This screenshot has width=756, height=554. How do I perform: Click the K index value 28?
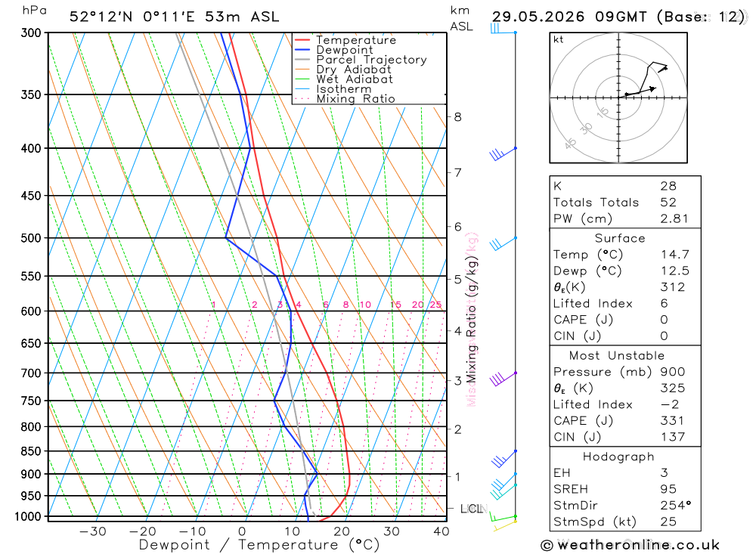pyautogui.click(x=668, y=186)
